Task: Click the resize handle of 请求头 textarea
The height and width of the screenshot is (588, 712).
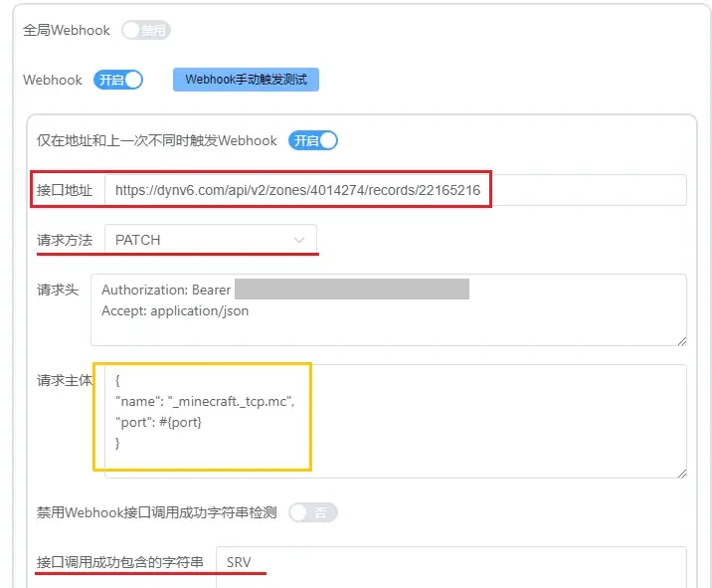Action: click(681, 340)
